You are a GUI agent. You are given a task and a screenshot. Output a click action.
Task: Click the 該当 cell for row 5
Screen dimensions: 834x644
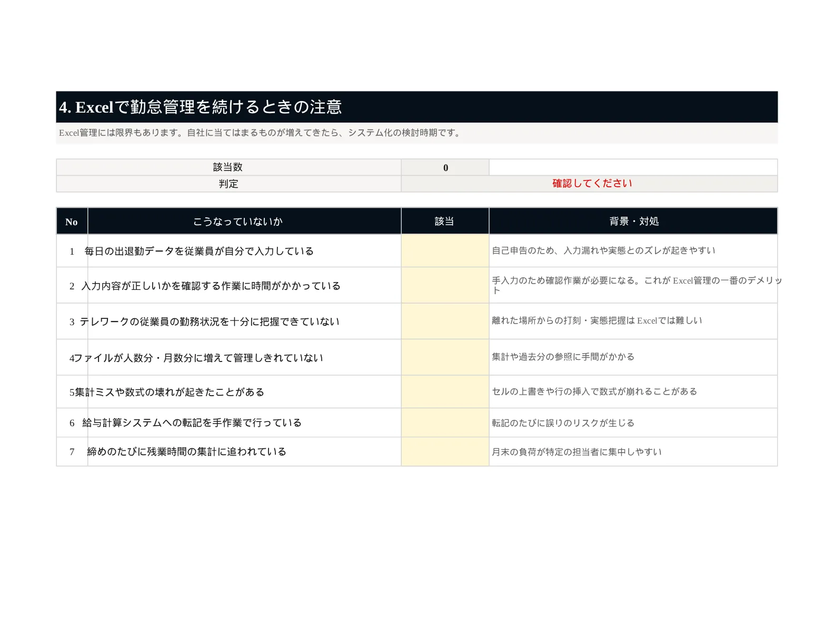click(x=445, y=392)
